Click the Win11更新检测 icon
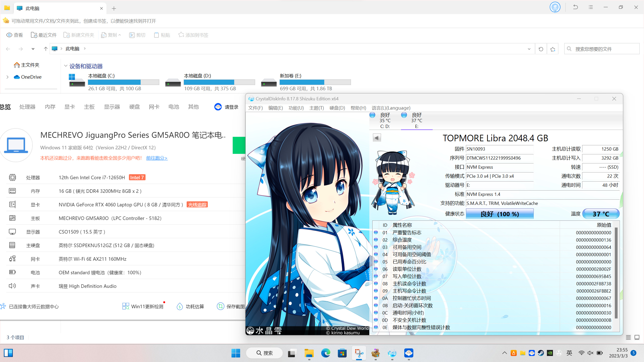This screenshot has height=362, width=644. click(126, 306)
